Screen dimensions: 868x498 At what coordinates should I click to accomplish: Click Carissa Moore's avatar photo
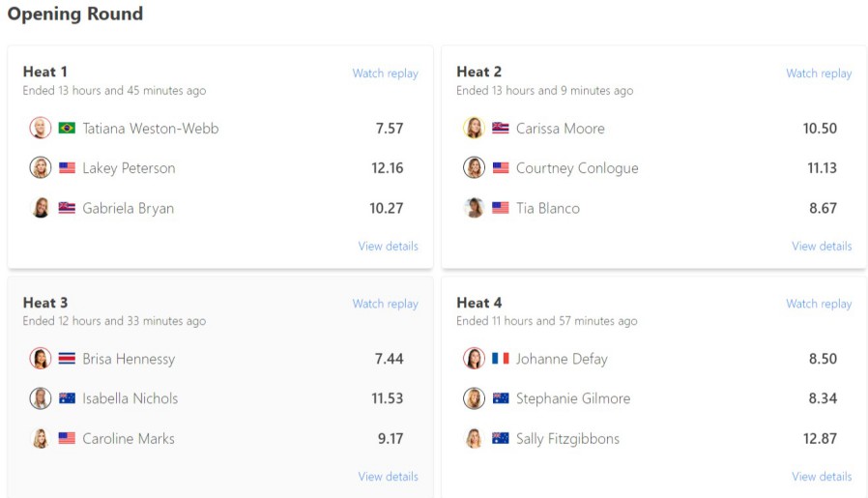point(474,128)
